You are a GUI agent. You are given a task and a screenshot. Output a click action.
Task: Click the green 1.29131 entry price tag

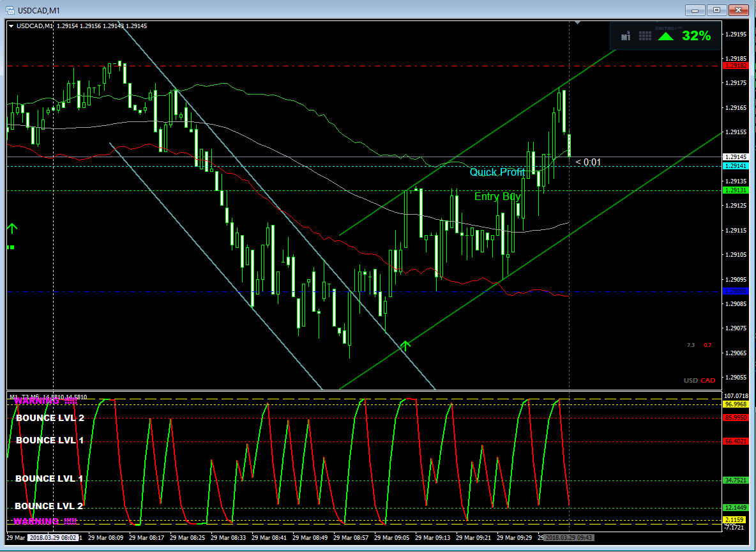click(x=736, y=190)
